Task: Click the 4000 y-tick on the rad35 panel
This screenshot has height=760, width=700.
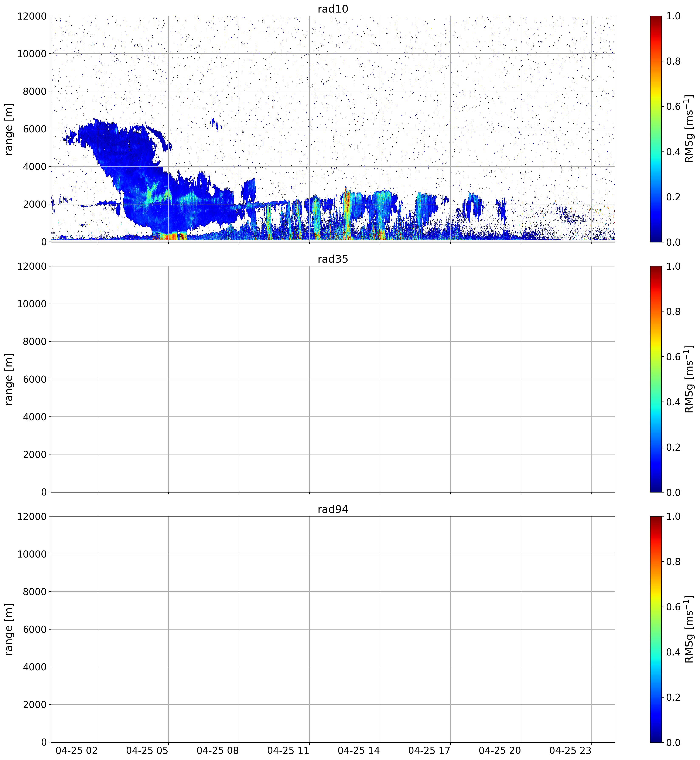Action: pos(35,417)
